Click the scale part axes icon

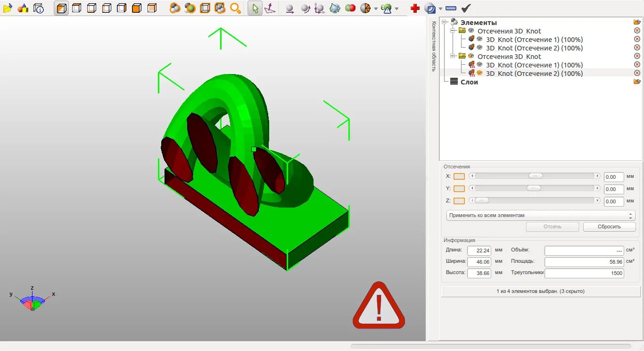[320, 8]
